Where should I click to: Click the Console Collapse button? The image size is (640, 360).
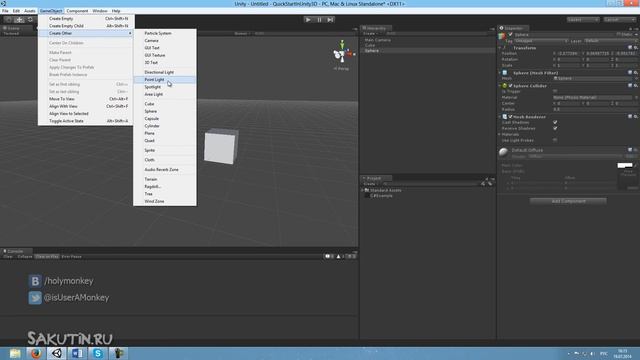(x=24, y=257)
